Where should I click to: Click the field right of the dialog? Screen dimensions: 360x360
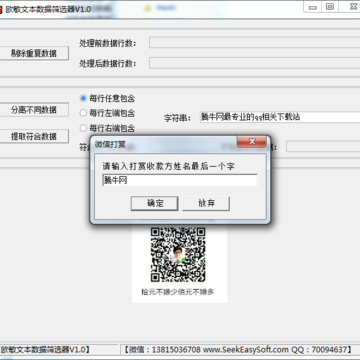[x=323, y=146]
